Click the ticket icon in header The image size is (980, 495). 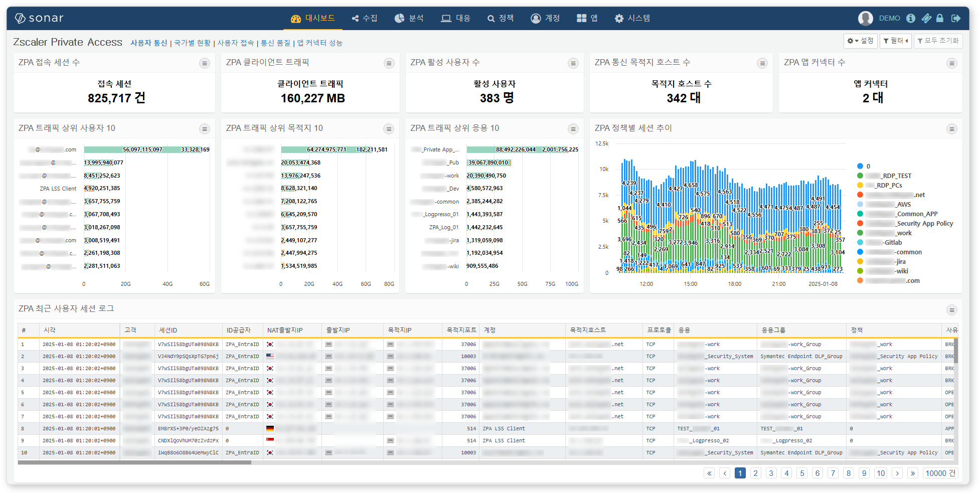926,18
